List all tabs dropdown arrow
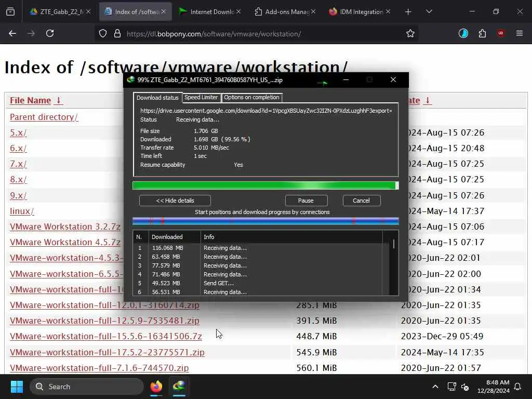This screenshot has width=532, height=399. tap(429, 12)
